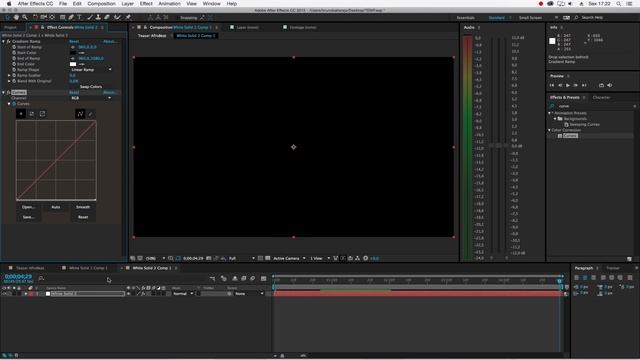Screen dimensions: 640x360
Task: Select the Rotation tool
Action: (35, 18)
